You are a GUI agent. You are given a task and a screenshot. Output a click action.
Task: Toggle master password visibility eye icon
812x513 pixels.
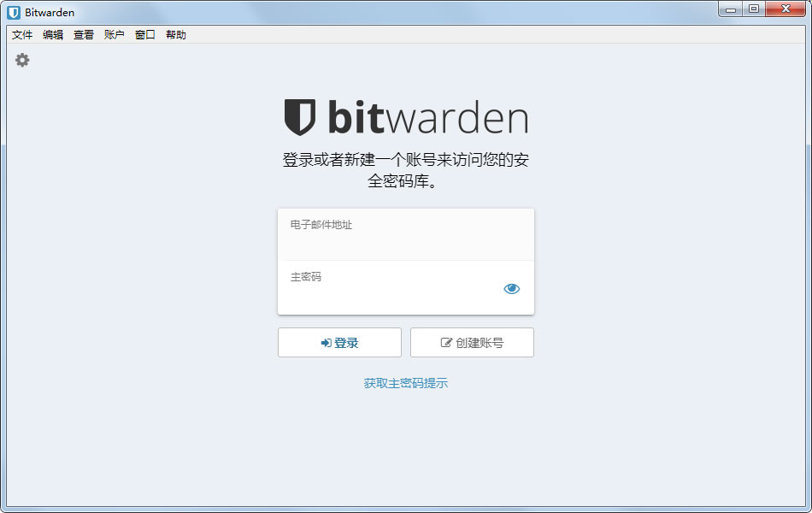pos(511,289)
